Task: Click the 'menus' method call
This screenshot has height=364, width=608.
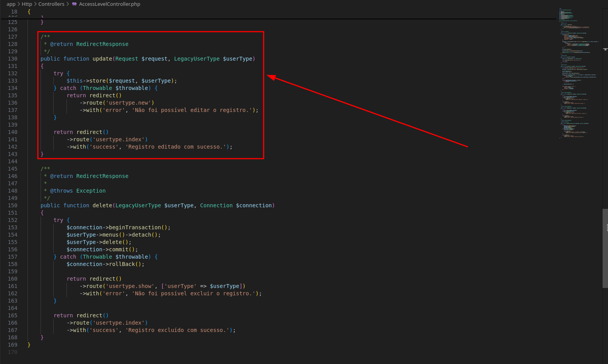Action: click(111, 235)
